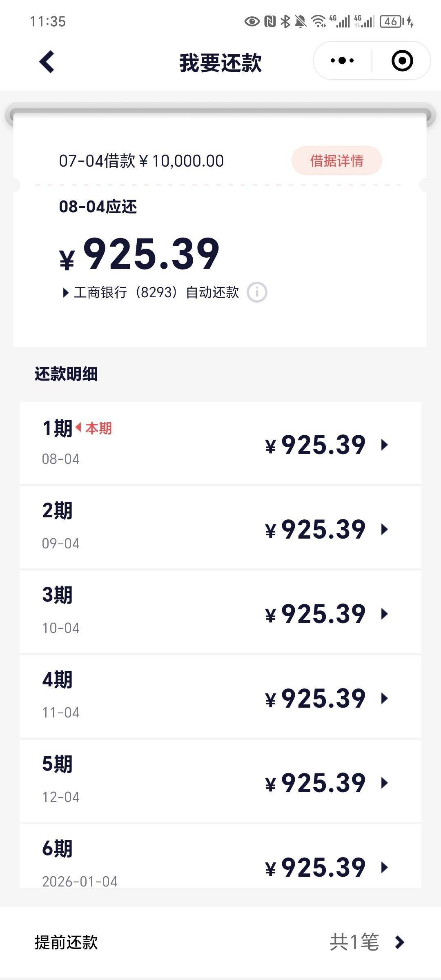Tap the Wi-Fi status icon
The height and width of the screenshot is (980, 441).
coord(318,21)
